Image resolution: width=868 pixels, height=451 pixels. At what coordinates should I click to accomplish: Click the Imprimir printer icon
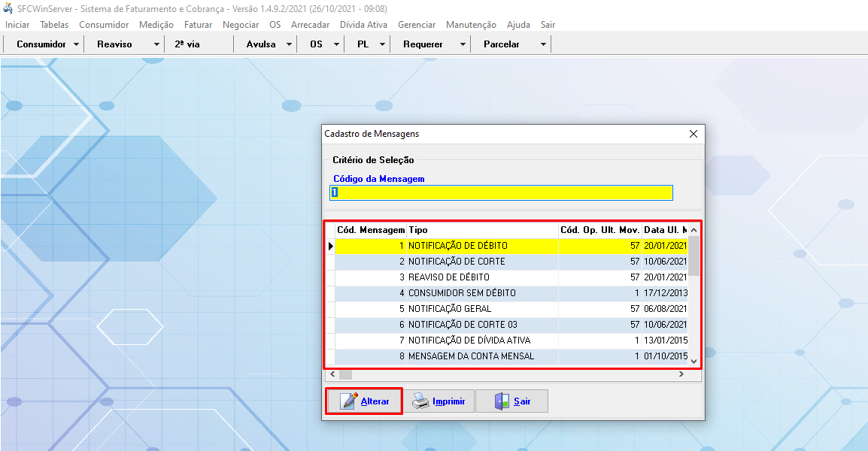[x=420, y=401]
